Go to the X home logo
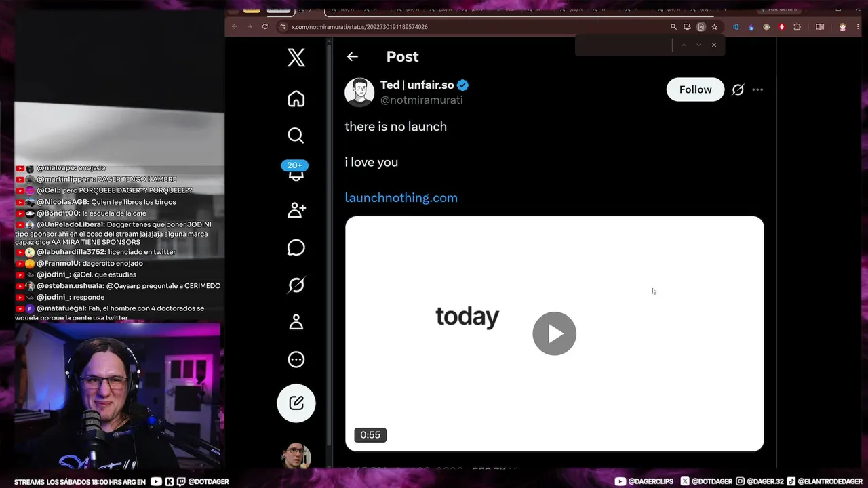 coord(296,58)
